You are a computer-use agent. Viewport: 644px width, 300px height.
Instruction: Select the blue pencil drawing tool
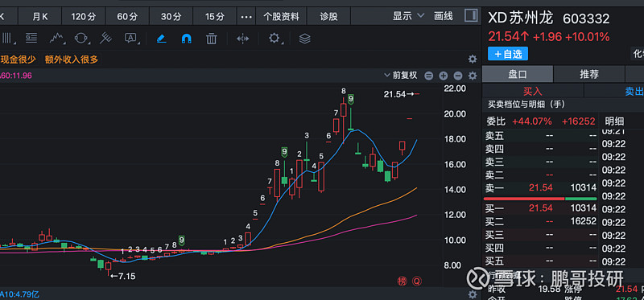pos(162,39)
